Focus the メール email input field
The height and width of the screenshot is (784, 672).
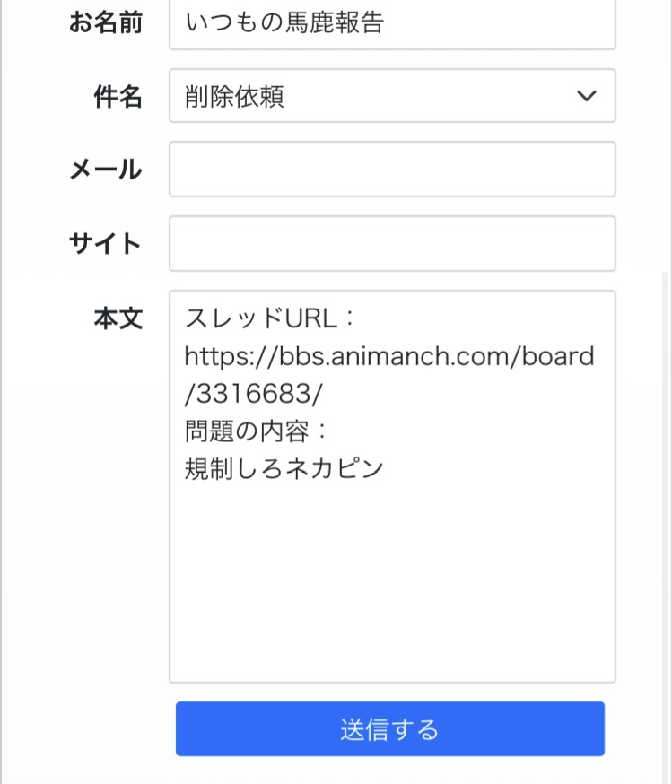(x=392, y=169)
